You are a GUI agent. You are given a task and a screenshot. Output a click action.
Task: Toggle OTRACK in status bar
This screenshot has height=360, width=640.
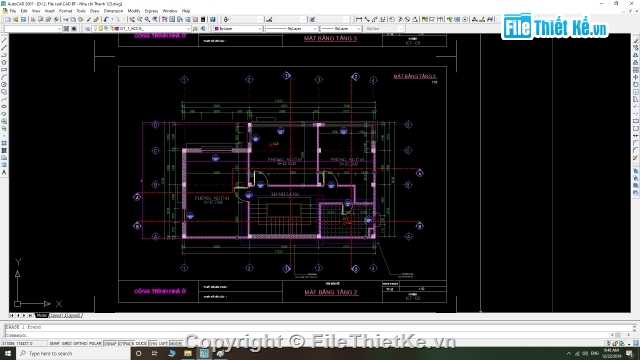pyautogui.click(x=126, y=344)
